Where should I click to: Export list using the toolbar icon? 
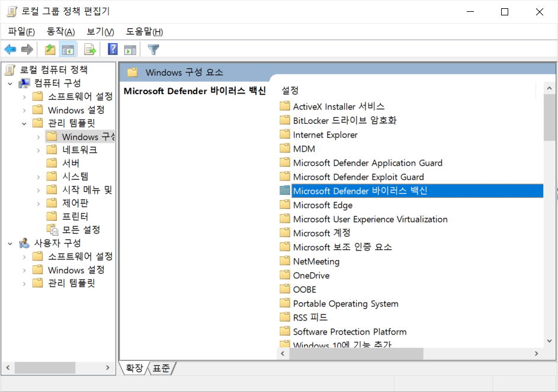point(90,50)
